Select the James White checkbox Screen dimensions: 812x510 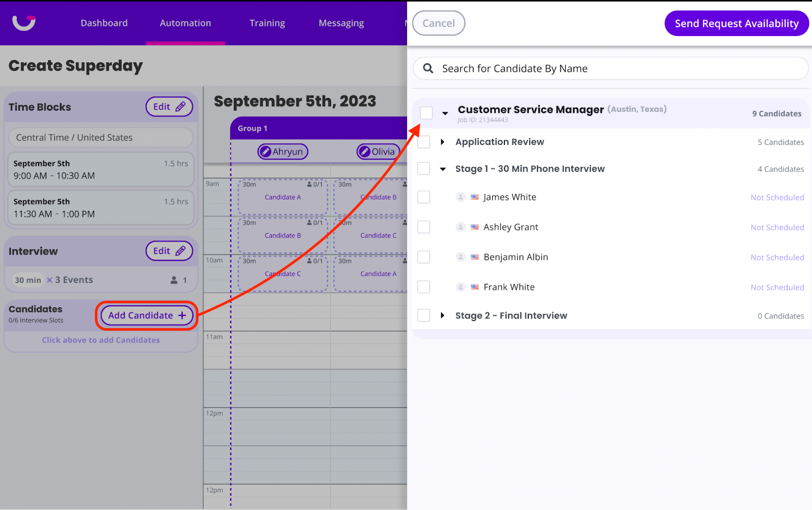coord(424,197)
